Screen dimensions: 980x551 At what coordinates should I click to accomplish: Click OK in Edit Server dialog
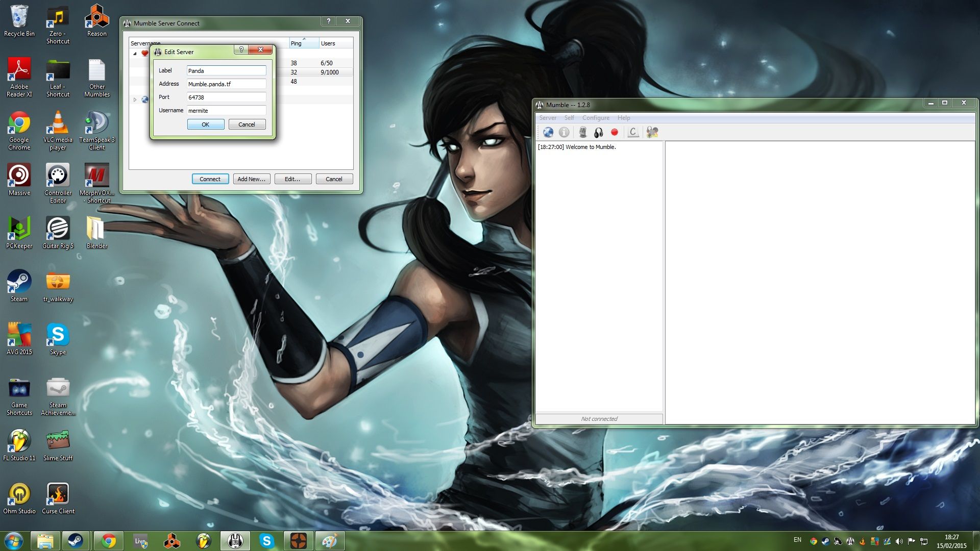[x=205, y=124]
